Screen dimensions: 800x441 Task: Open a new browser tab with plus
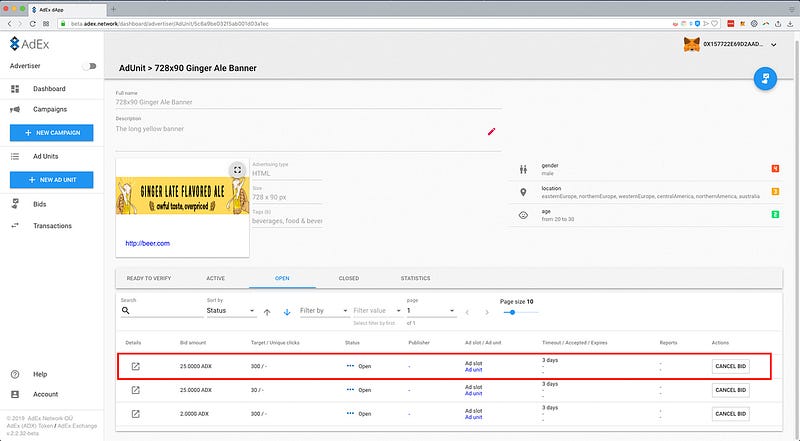coord(113,9)
